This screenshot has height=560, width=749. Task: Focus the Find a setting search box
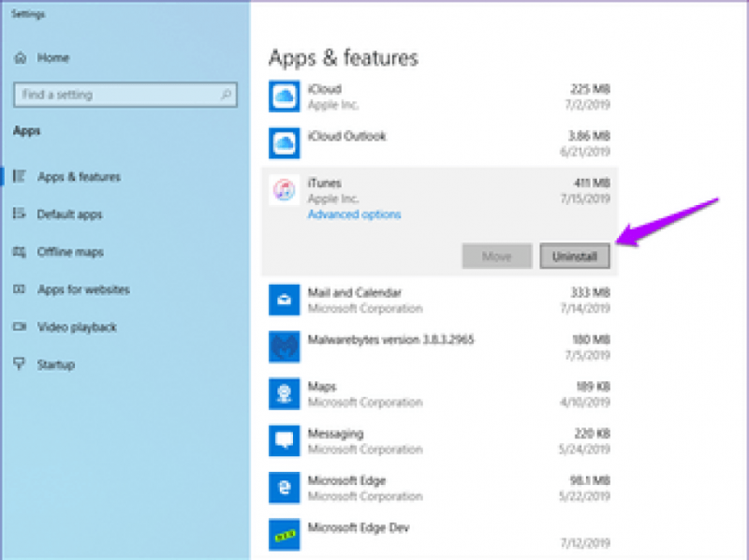coord(125,95)
